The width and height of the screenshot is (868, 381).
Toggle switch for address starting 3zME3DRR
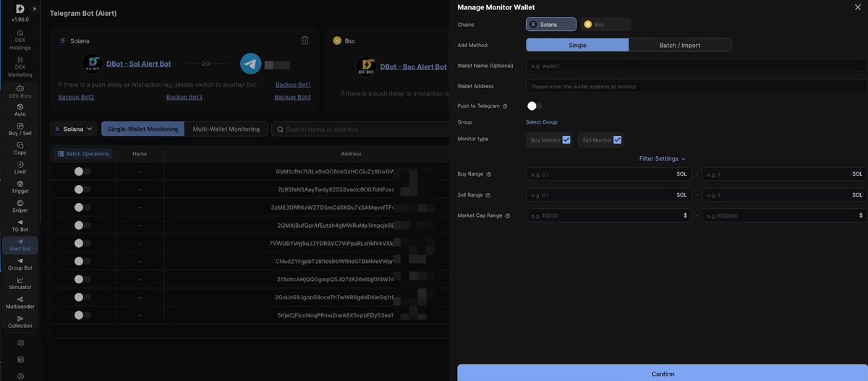[x=82, y=207]
